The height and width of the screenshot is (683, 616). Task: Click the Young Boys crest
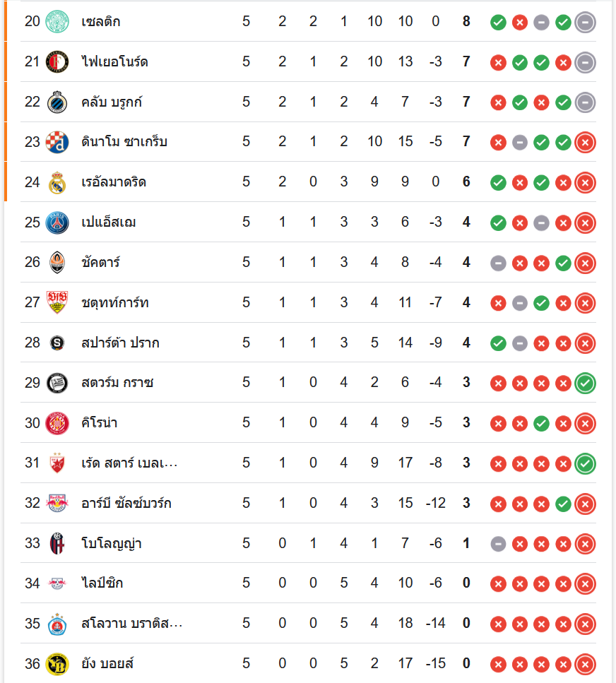pos(57,664)
